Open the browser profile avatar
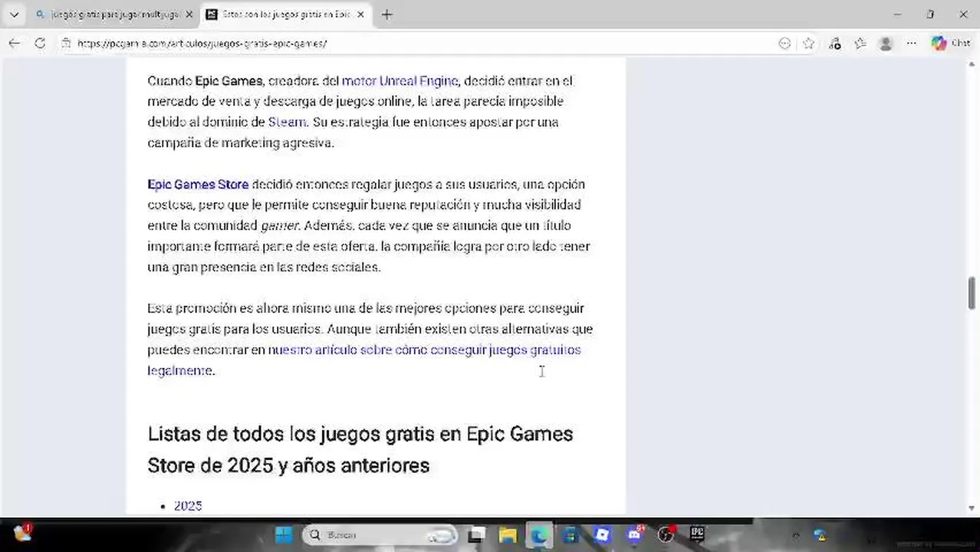This screenshot has width=980, height=552. 886,44
